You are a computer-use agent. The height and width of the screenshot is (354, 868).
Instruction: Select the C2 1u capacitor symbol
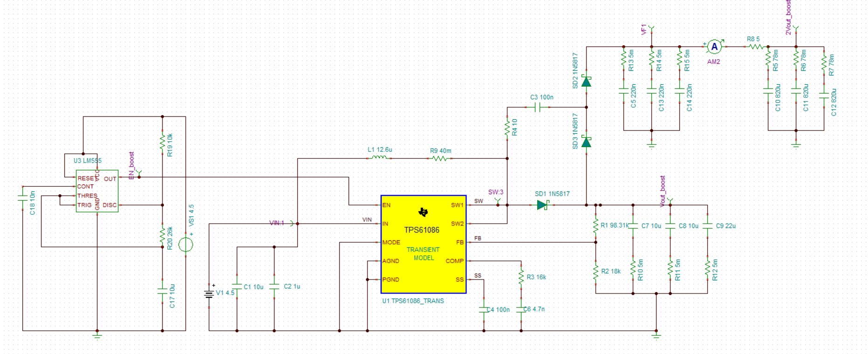[x=274, y=286]
